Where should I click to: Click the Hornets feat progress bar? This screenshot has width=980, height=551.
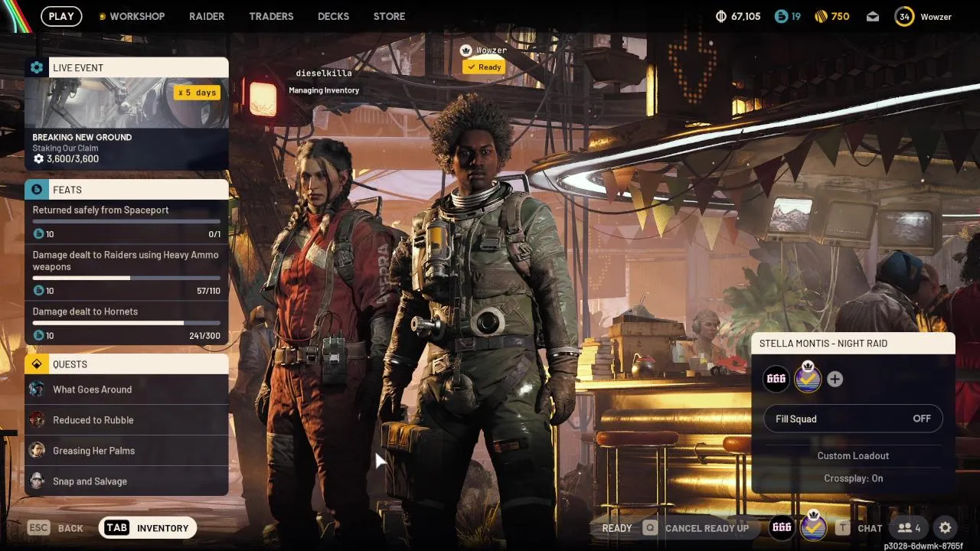pyautogui.click(x=126, y=323)
